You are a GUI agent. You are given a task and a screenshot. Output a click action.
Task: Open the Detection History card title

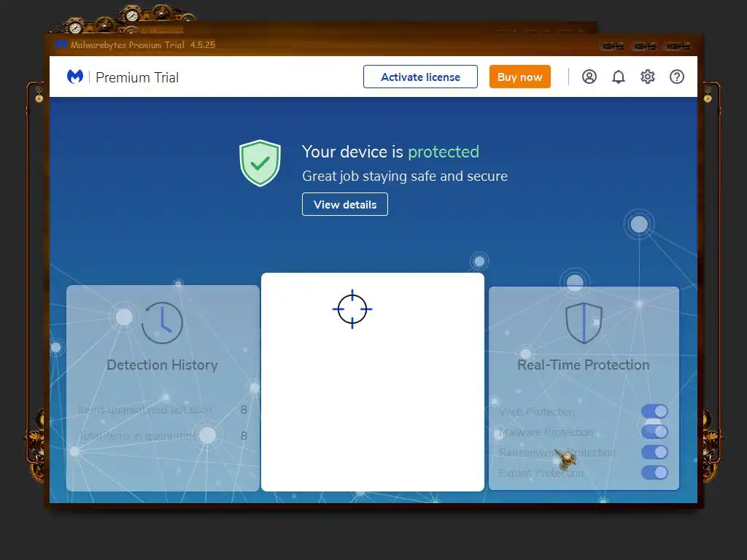click(x=163, y=365)
